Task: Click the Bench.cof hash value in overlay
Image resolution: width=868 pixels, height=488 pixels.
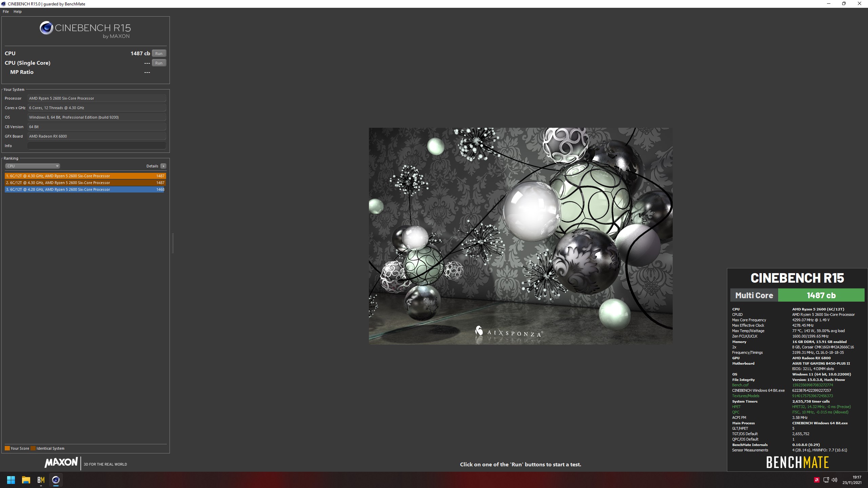Action: point(812,385)
